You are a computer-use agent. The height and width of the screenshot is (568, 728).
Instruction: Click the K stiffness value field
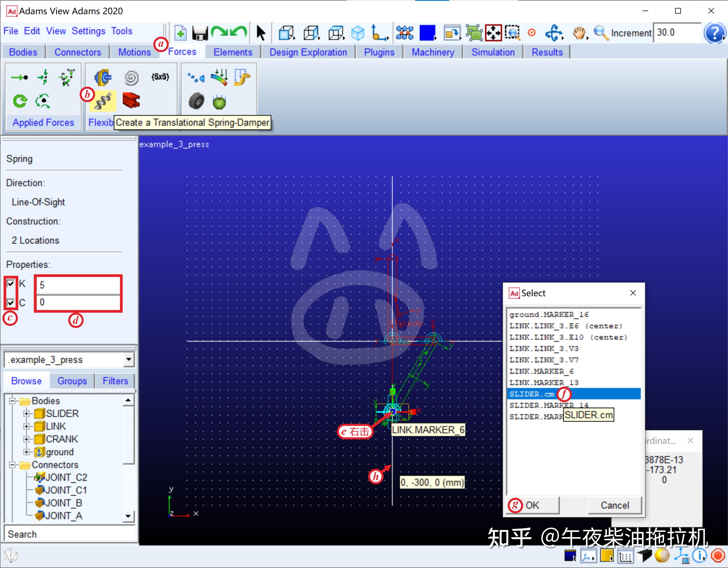[x=78, y=285]
